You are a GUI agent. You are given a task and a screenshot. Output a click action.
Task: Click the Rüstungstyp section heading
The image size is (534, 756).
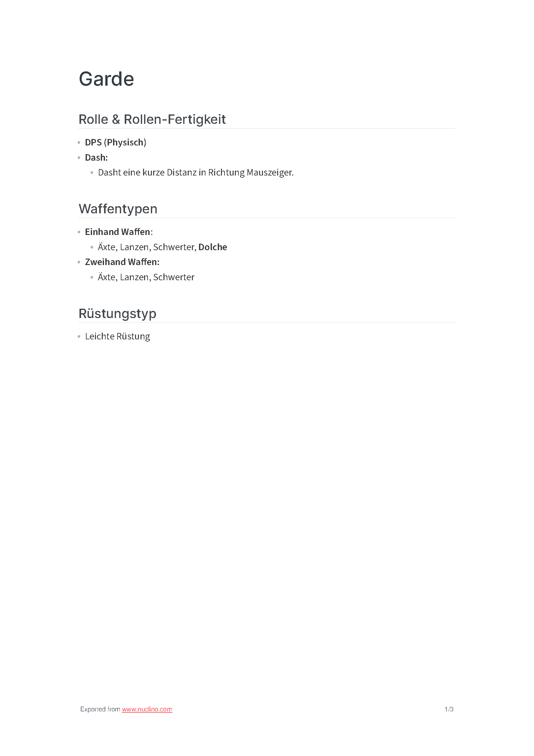[x=118, y=314]
